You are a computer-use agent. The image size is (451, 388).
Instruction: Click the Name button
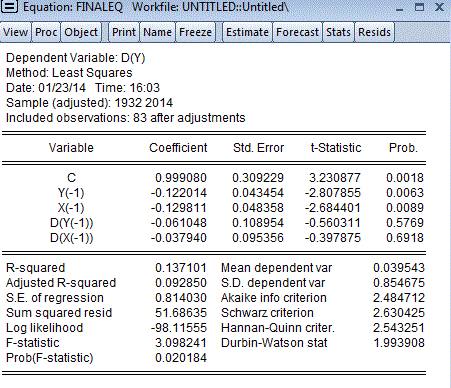click(x=157, y=32)
